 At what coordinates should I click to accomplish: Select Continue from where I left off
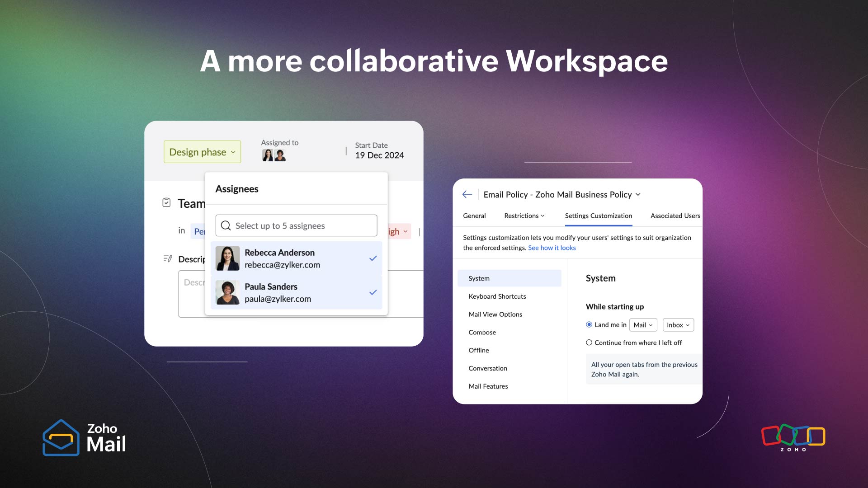589,343
